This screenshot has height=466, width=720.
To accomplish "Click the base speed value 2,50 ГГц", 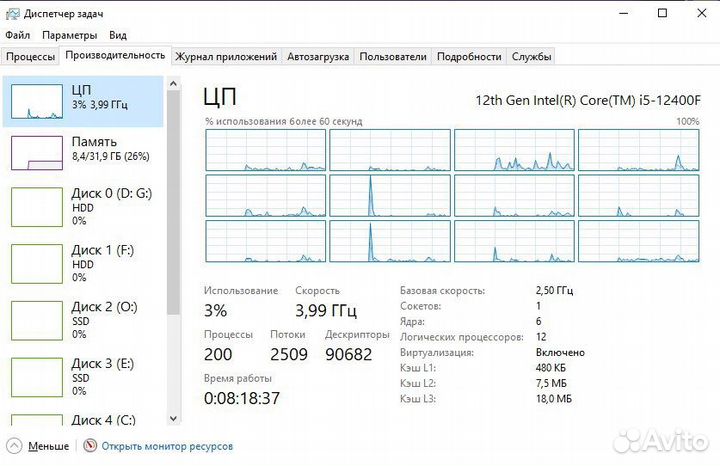I will (554, 291).
